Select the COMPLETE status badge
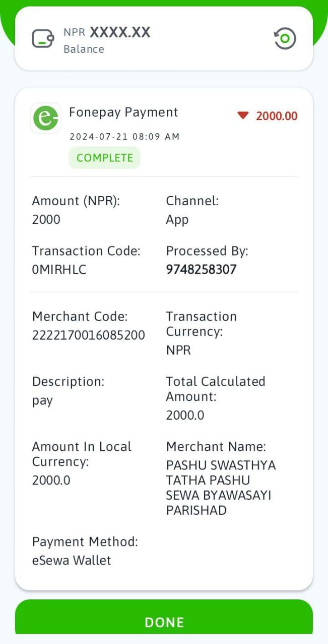The image size is (328, 644). 104,157
